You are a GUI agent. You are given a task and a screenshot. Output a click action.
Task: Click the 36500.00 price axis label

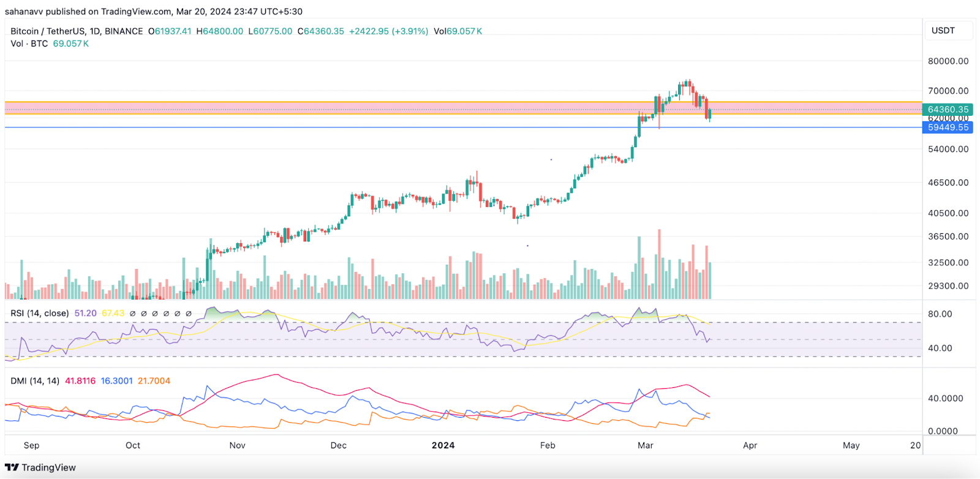(948, 236)
